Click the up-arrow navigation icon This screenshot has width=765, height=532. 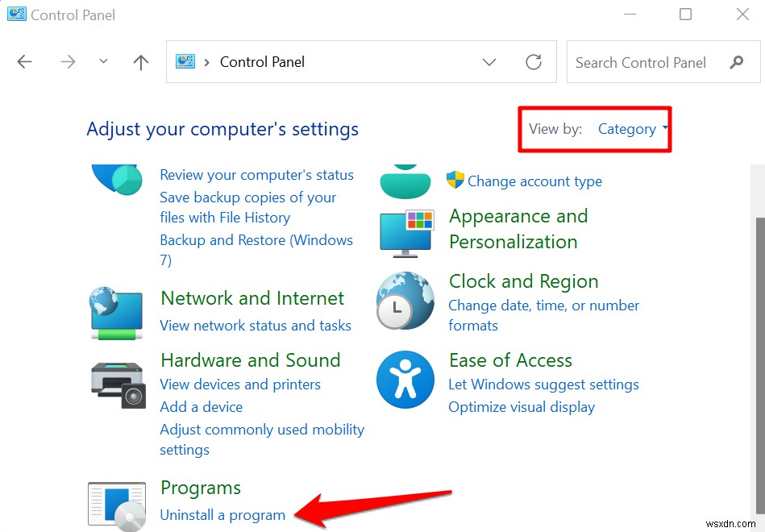(140, 61)
